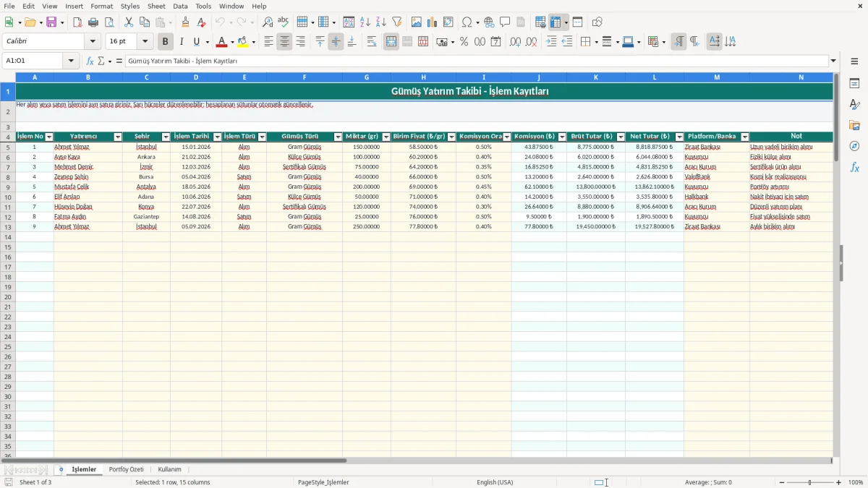
Task: Select row header 9
Action: 8,187
